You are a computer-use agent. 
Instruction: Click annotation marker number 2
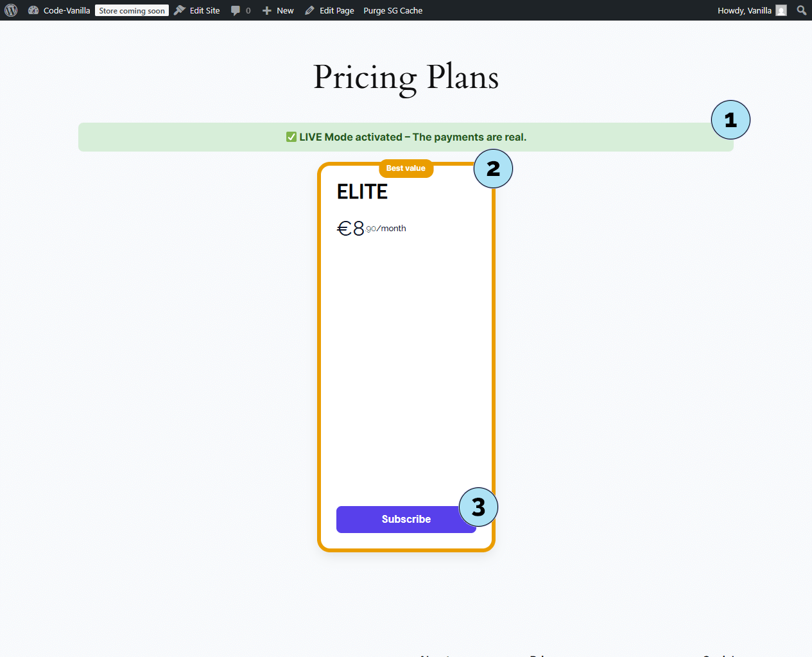pos(493,169)
